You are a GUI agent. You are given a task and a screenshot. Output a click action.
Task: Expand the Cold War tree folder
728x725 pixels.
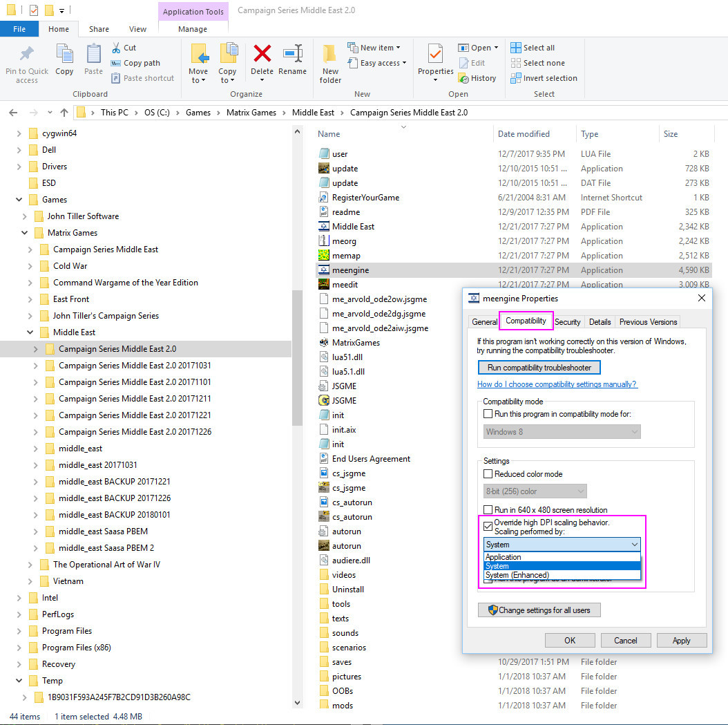point(30,266)
